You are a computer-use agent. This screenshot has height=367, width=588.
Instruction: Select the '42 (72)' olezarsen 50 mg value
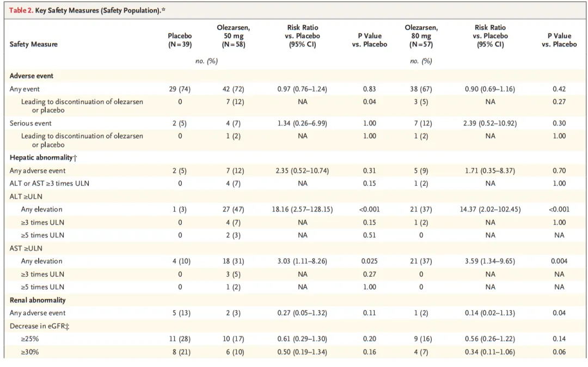tap(233, 89)
